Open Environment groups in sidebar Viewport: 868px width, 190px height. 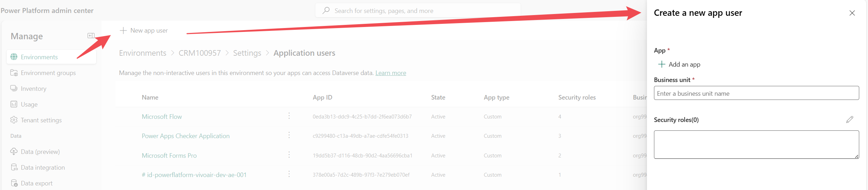point(48,73)
